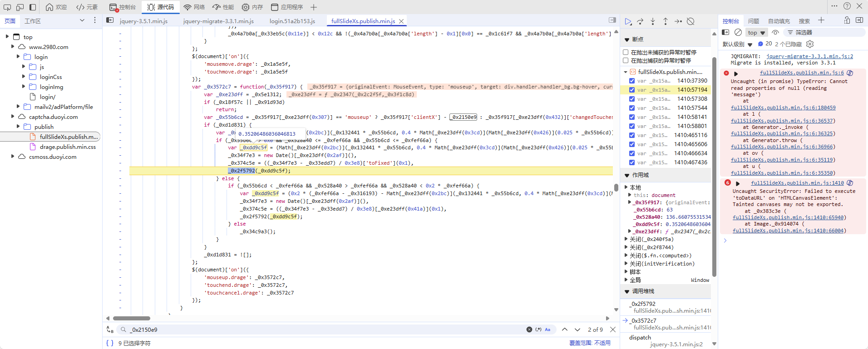The image size is (868, 349).
Task: Close the fullSlideXs.publish.min.js tab
Action: tap(401, 21)
